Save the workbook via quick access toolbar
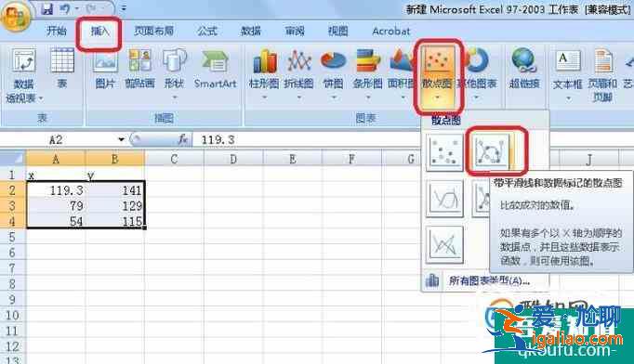This screenshot has width=634, height=364. (x=46, y=8)
